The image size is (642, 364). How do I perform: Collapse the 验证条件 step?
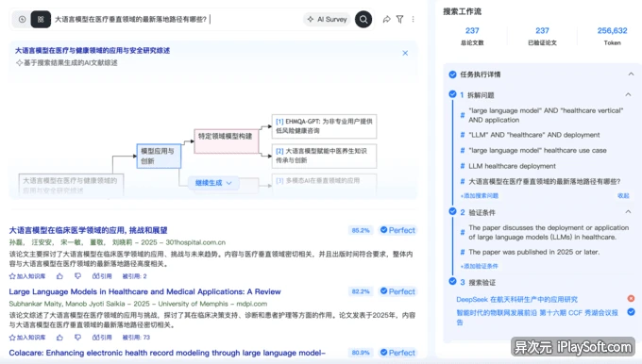click(x=628, y=212)
